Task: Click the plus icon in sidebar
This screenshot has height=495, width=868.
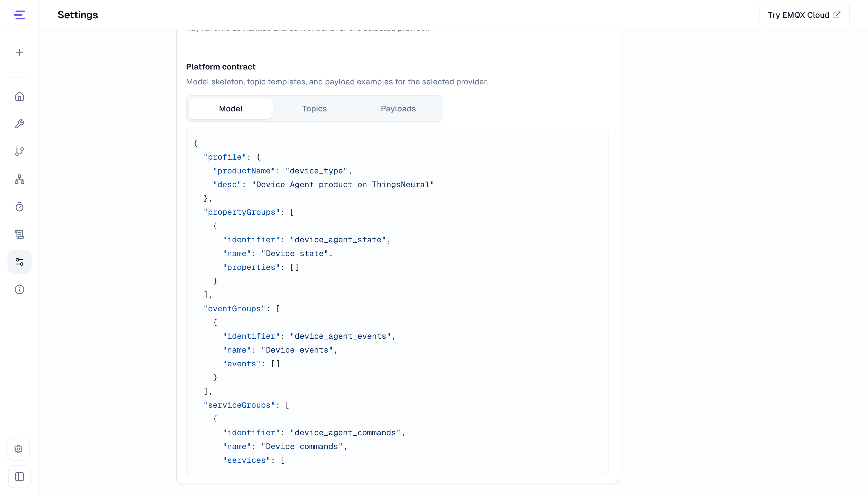Action: click(x=19, y=52)
